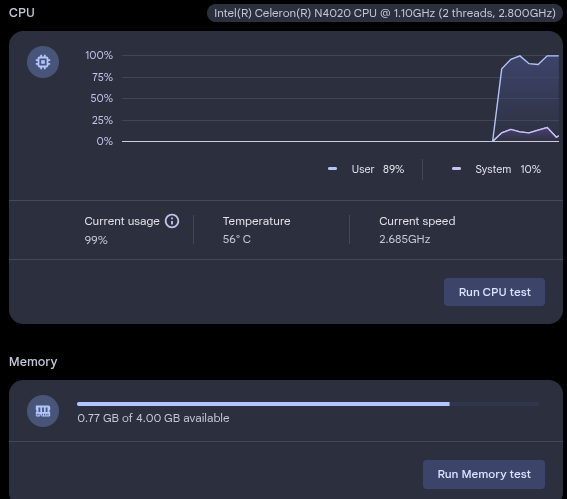The height and width of the screenshot is (499, 567).
Task: Click the memory usage progress bar
Action: coord(308,404)
